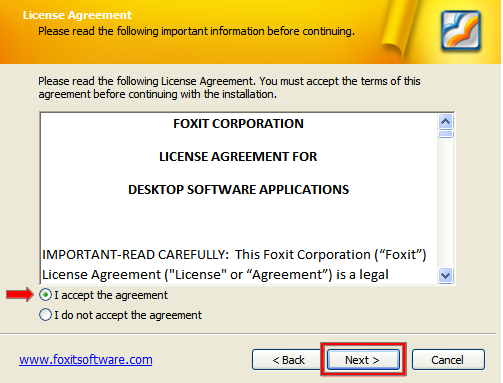Cancel the installation
The height and width of the screenshot is (383, 503).
[x=448, y=360]
